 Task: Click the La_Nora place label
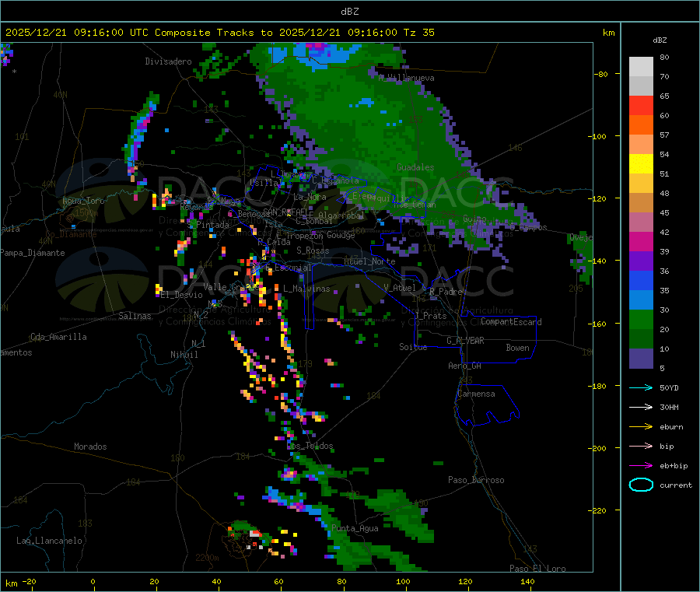310,197
